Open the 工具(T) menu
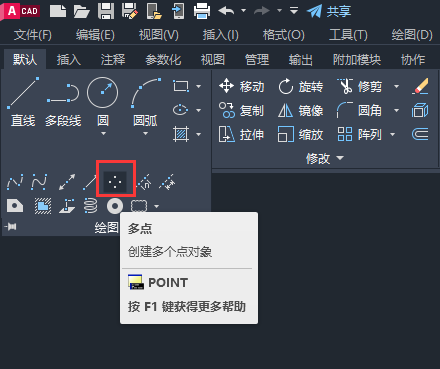The height and width of the screenshot is (369, 440). click(x=348, y=35)
